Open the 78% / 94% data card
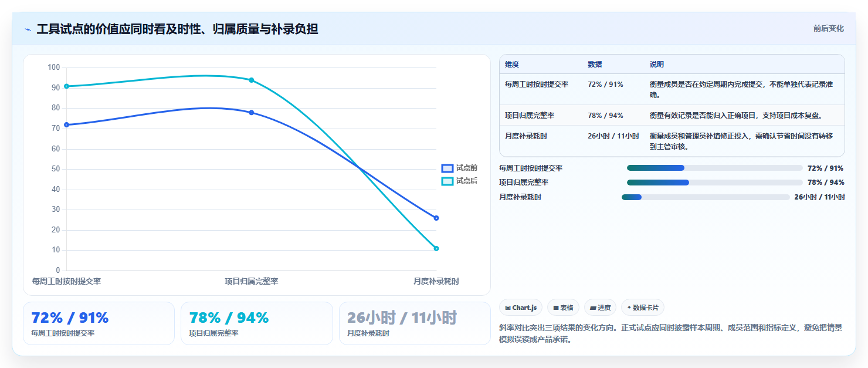 (x=257, y=323)
